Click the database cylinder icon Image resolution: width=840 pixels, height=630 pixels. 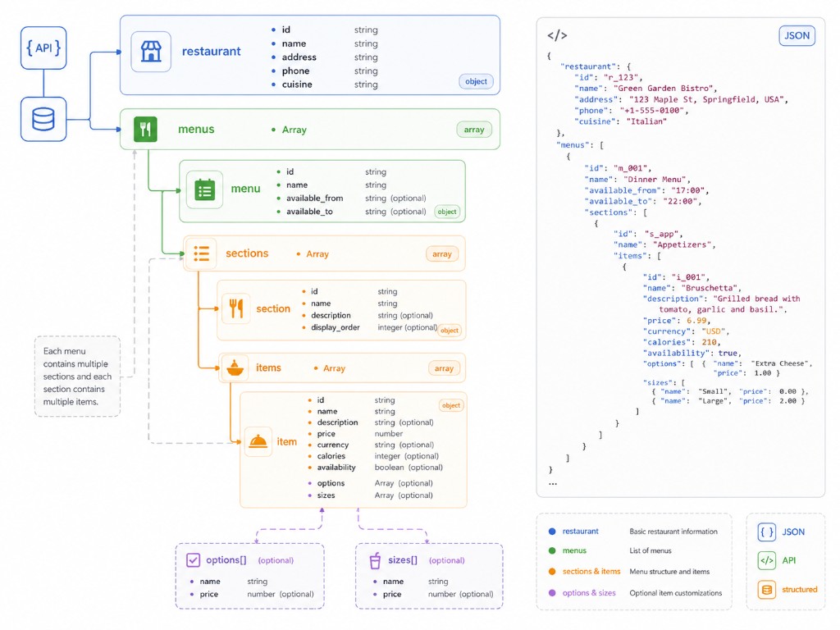point(43,119)
